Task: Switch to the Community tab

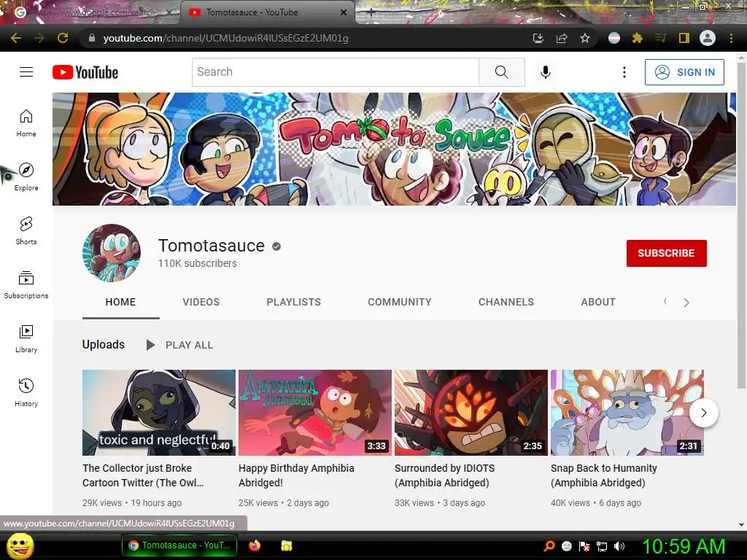Action: pyautogui.click(x=399, y=302)
